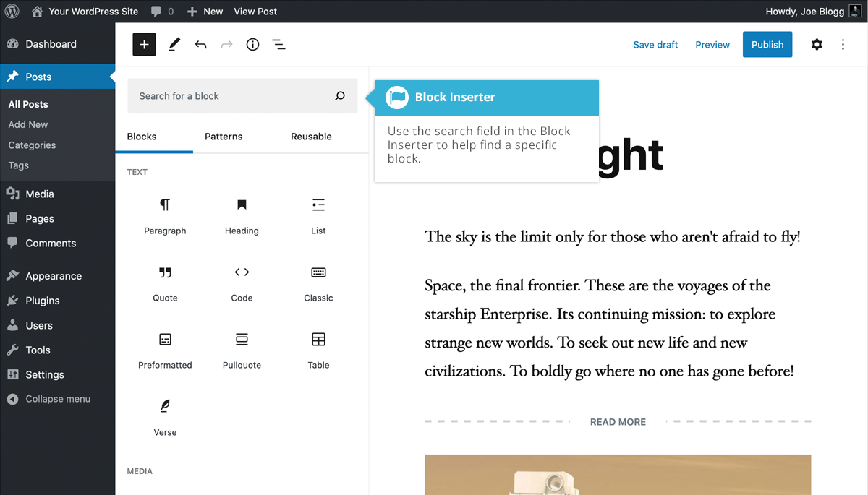Viewport: 868px width, 495px height.
Task: Add a Pullquote block
Action: [x=242, y=349]
